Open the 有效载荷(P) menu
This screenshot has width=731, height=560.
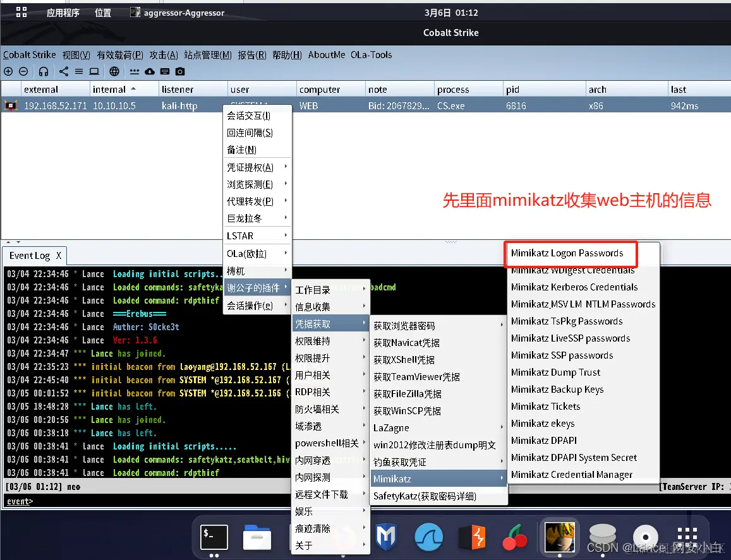coord(120,54)
